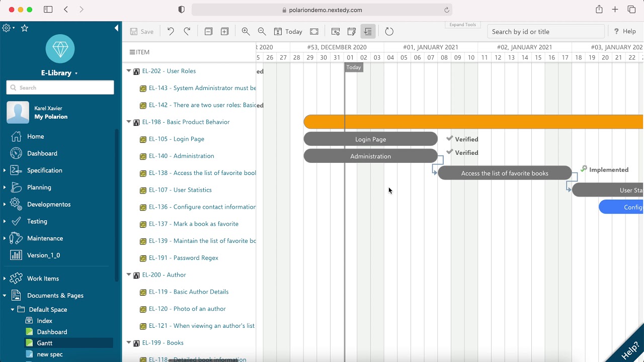
Task: Open Specification section
Action: (x=45, y=170)
